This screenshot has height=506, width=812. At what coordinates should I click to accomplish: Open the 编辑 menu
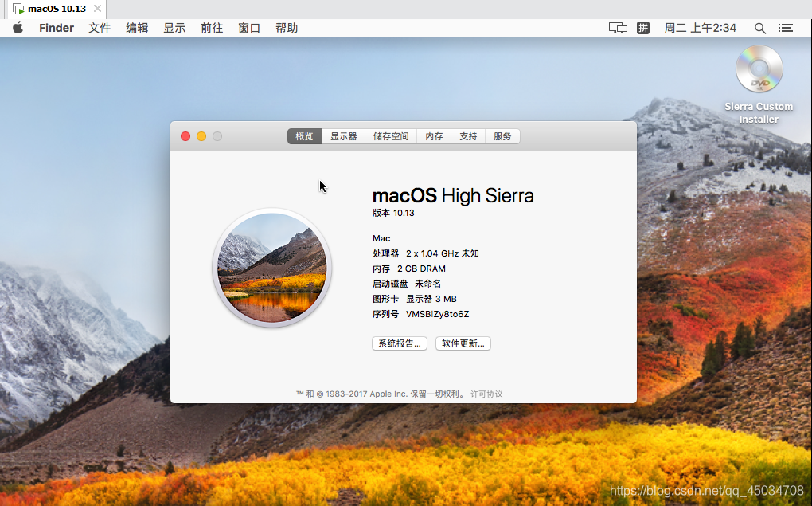137,28
